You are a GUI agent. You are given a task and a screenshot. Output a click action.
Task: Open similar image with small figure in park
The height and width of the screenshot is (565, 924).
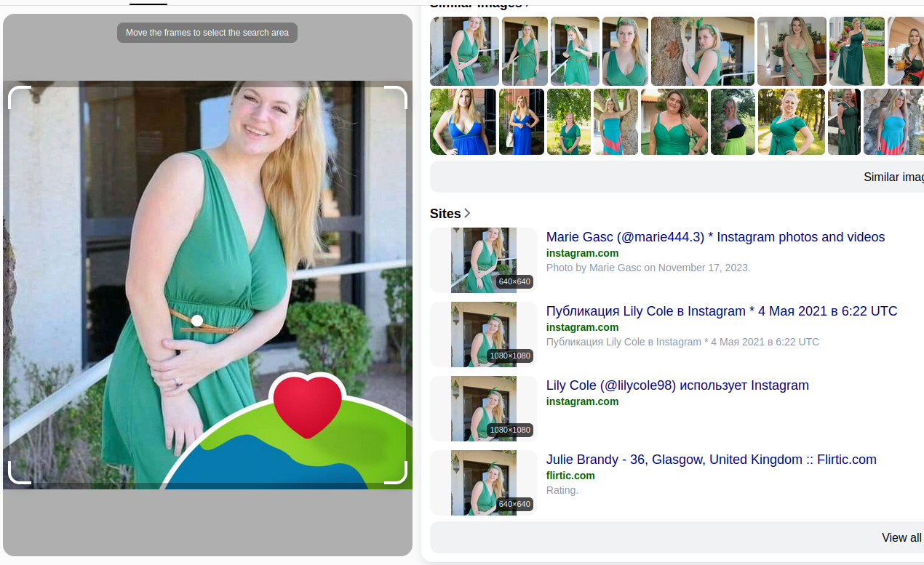569,121
